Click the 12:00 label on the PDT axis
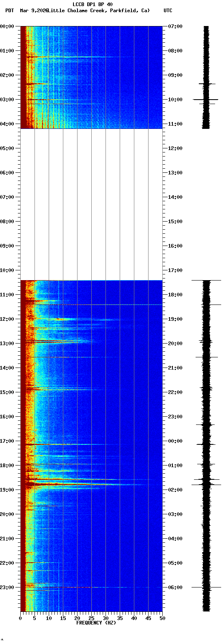224x644 pixels. pyautogui.click(x=6, y=319)
